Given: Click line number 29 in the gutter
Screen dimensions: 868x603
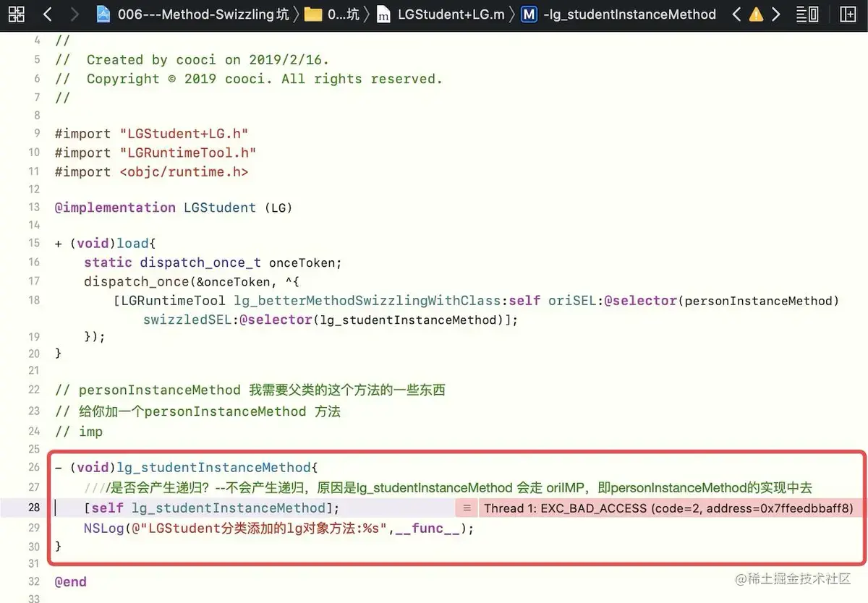Looking at the screenshot, I should coord(34,528).
